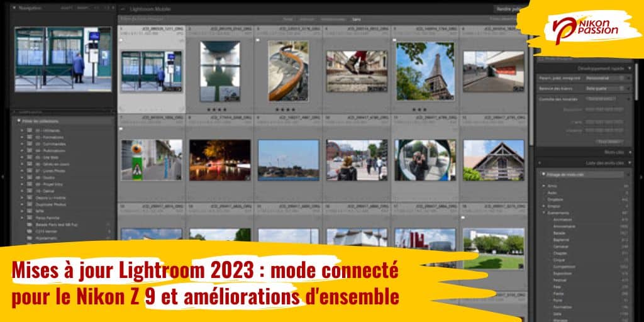The image size is (644, 322).
Task: Choose the 'Sans' library filter tab
Action: pos(357,19)
